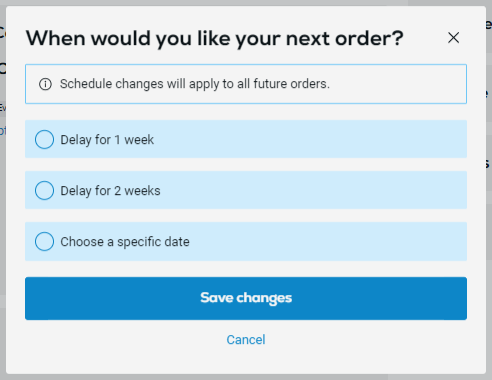This screenshot has height=380, width=492.
Task: Close the next order dialog with X
Action: (453, 38)
